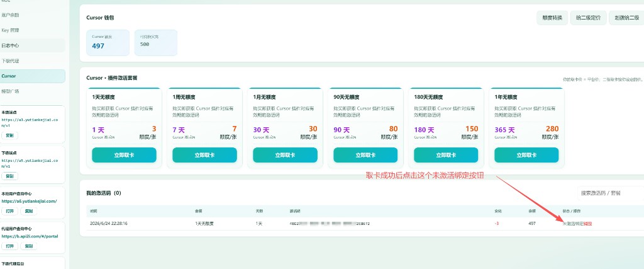Click the orange 280 price value
644x269 pixels.
pos(552,129)
